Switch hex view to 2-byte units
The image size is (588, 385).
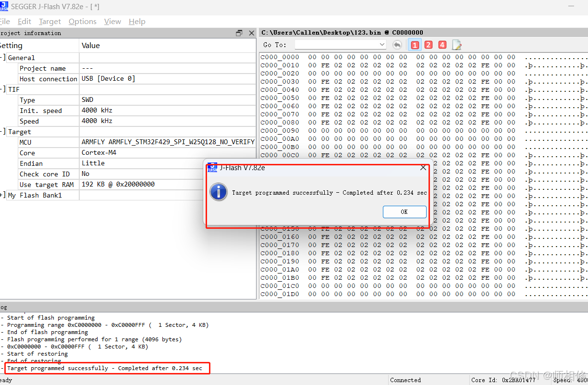click(x=429, y=45)
